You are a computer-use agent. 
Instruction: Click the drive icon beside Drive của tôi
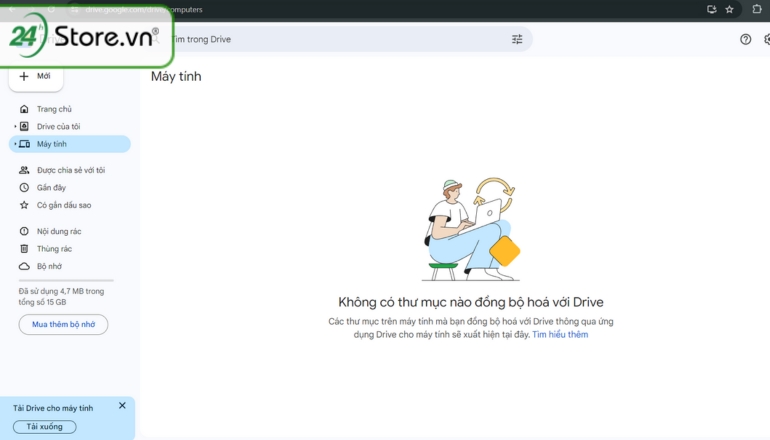pos(24,127)
